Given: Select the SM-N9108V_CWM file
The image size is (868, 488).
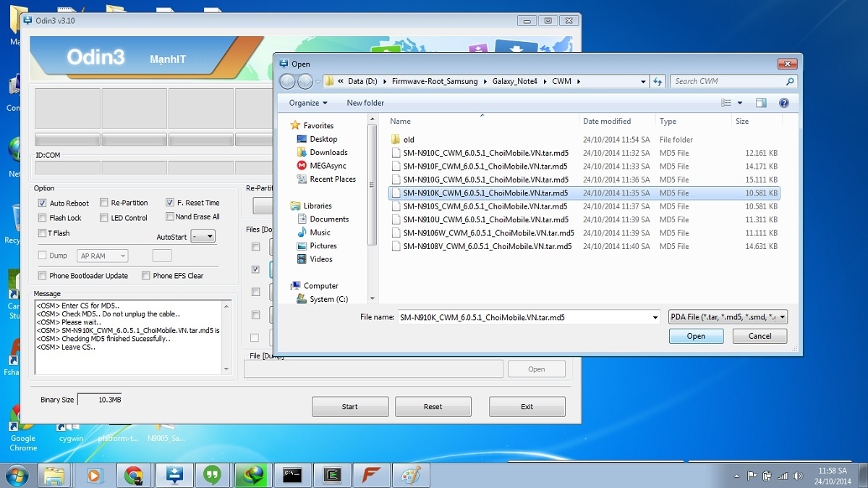Looking at the screenshot, I should tap(584, 247).
